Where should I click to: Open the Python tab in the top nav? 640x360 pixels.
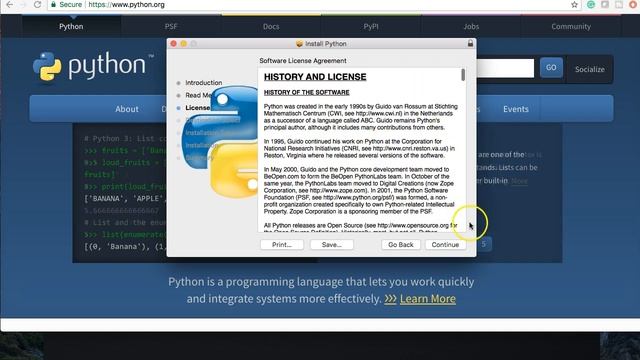[71, 27]
